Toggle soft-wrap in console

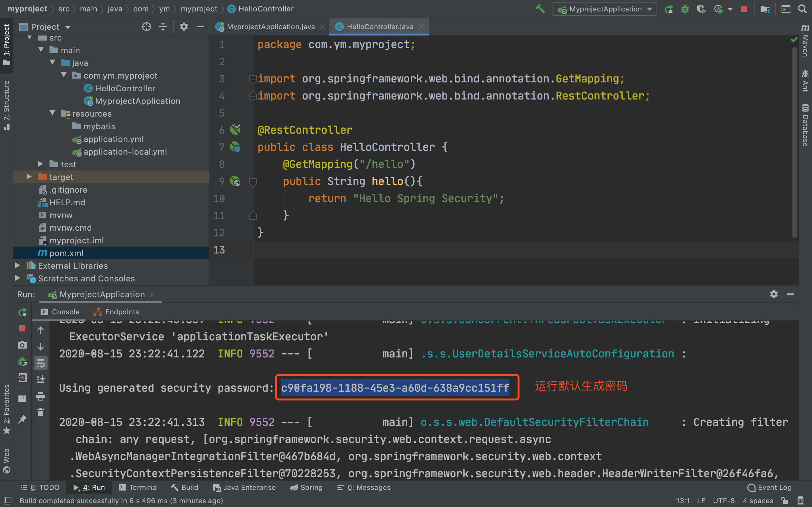coord(41,363)
